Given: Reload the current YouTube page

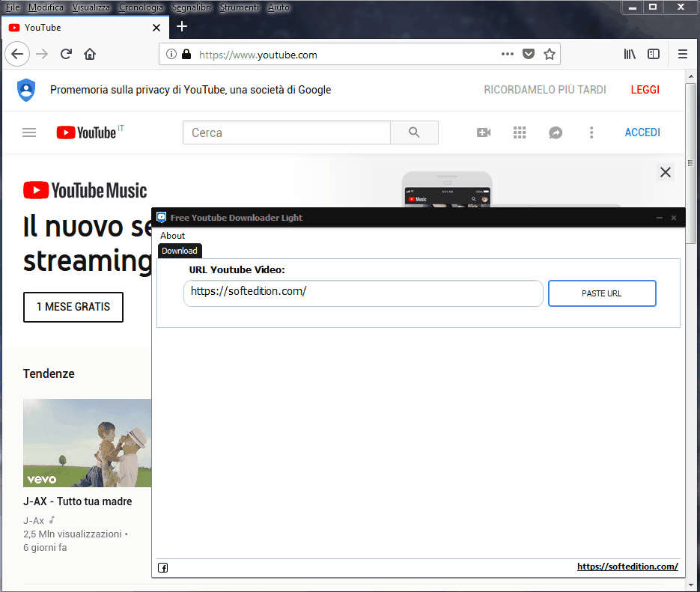Looking at the screenshot, I should pyautogui.click(x=66, y=55).
